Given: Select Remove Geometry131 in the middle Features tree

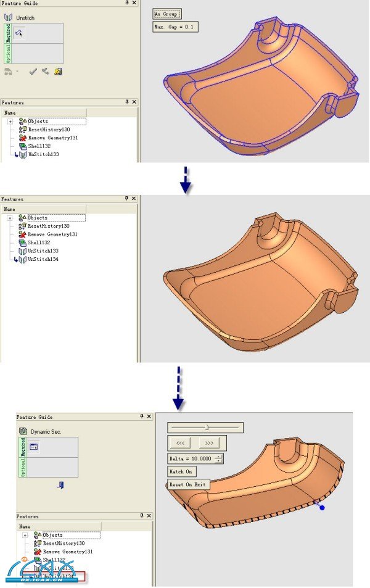Looking at the screenshot, I should pyautogui.click(x=53, y=234).
